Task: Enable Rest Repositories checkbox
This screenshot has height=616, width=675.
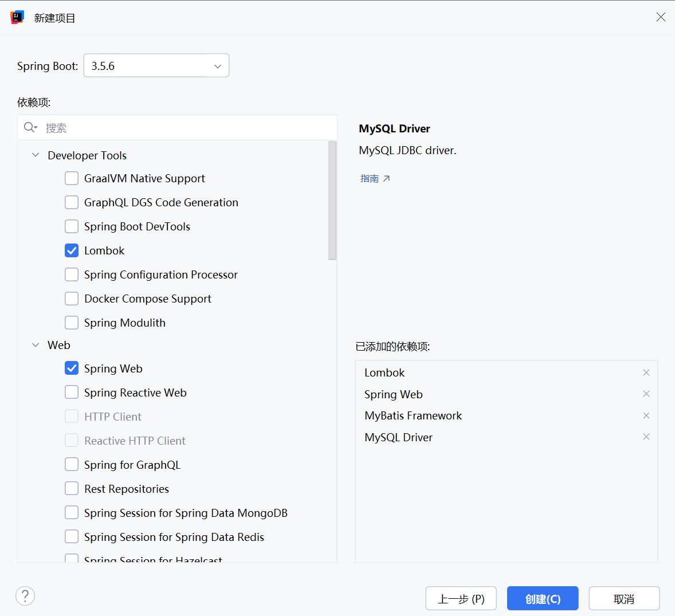Action: click(x=72, y=489)
